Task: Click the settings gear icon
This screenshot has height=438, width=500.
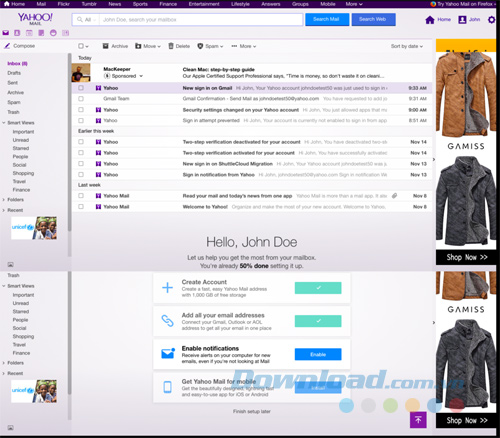Action: (492, 20)
